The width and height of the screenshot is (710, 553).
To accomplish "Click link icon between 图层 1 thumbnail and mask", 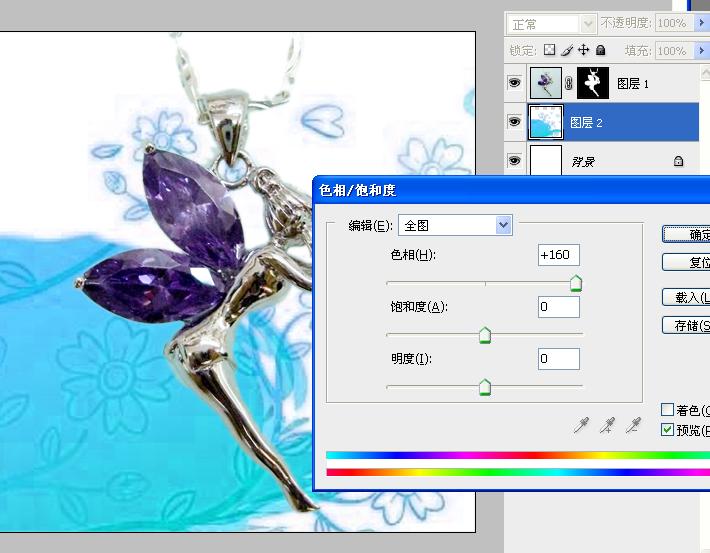I will [569, 83].
